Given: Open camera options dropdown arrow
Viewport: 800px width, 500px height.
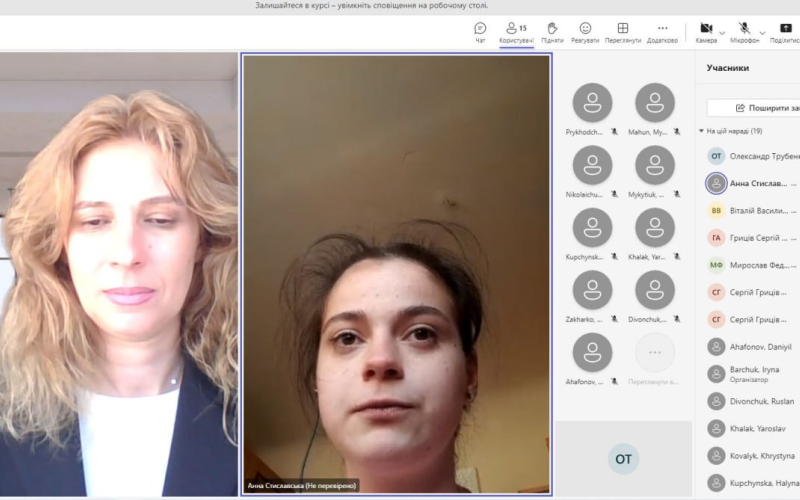Looking at the screenshot, I should pyautogui.click(x=722, y=33).
